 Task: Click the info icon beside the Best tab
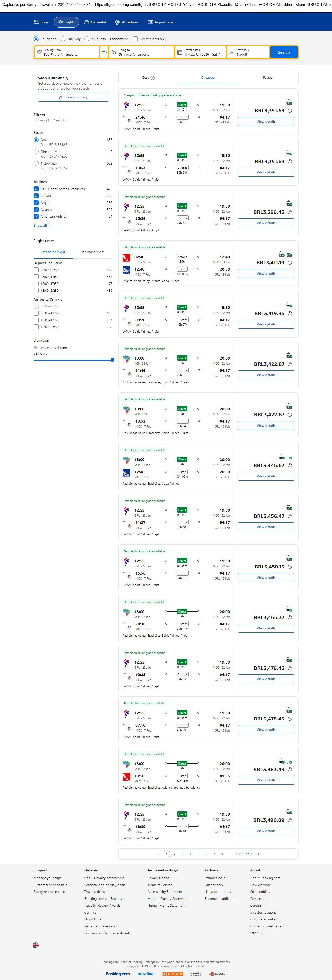pos(153,78)
